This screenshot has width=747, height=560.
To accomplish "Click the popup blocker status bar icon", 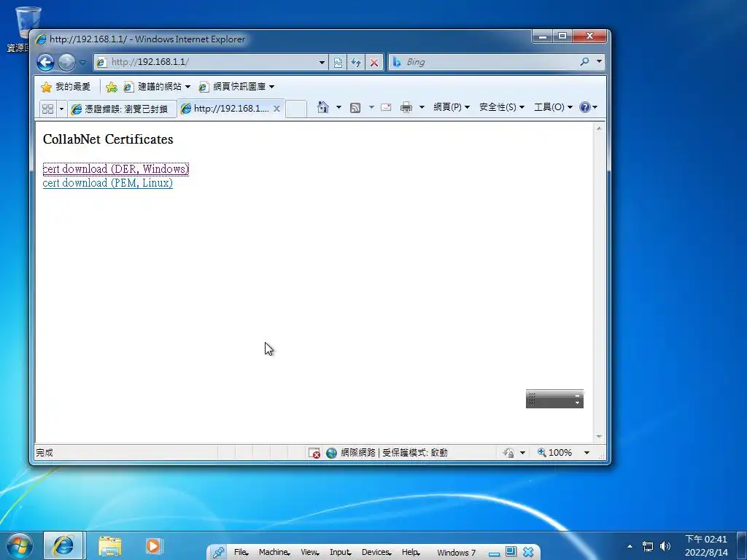I will 314,453.
